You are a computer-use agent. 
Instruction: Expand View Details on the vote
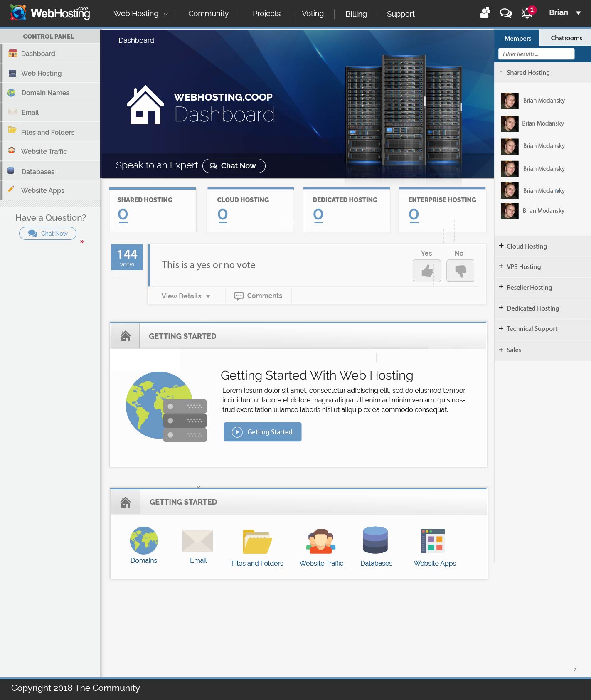tap(186, 296)
